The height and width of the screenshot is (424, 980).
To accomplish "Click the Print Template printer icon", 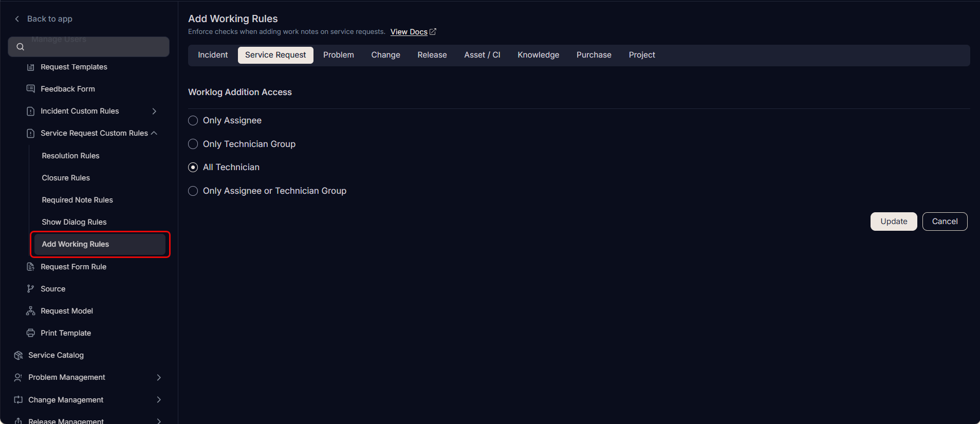I will [x=31, y=333].
